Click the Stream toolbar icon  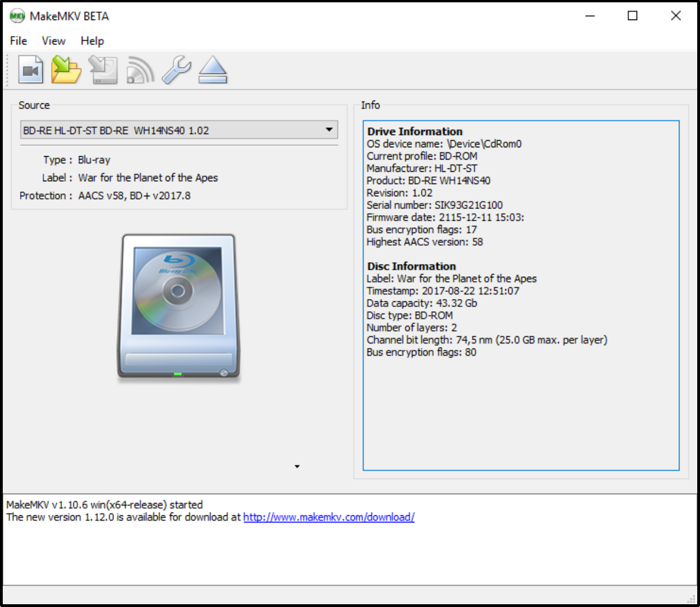click(140, 71)
